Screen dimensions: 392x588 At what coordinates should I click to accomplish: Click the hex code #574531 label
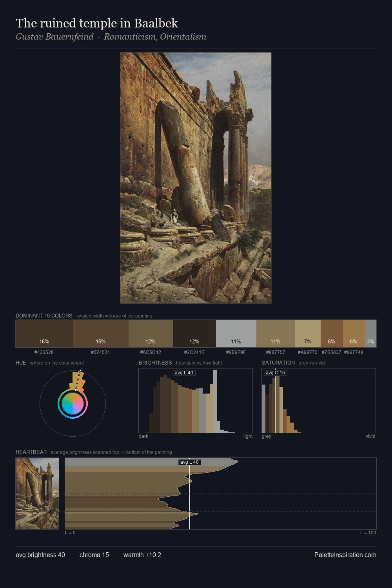click(100, 352)
